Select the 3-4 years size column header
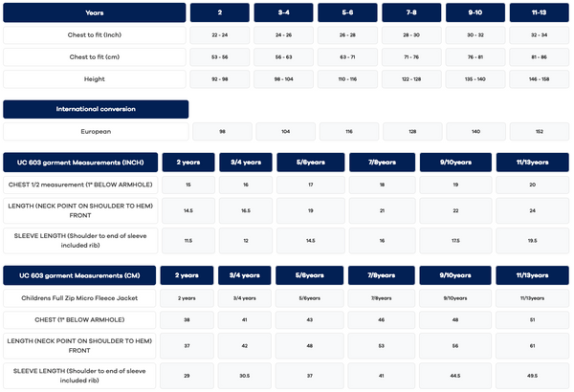 click(x=284, y=12)
